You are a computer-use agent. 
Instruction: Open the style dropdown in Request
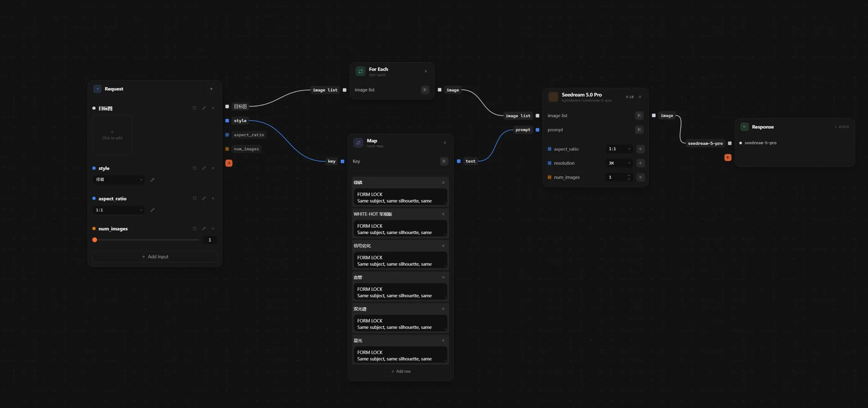119,180
